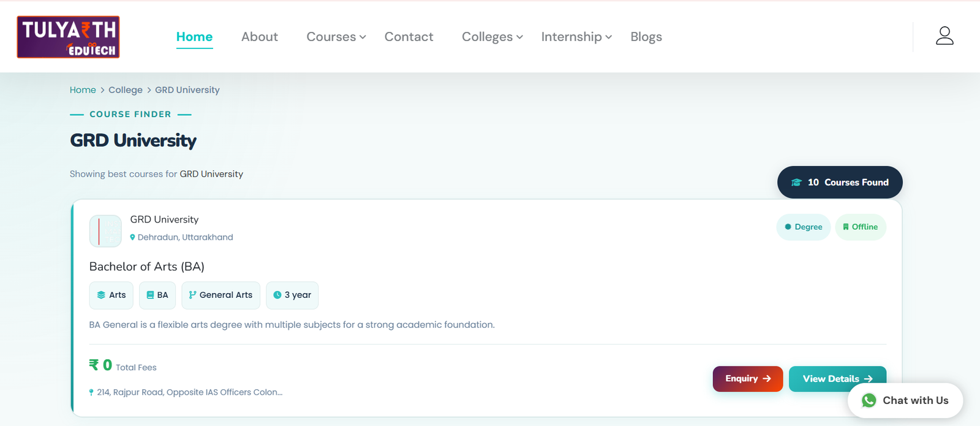This screenshot has height=426, width=980.
Task: Click the stack icon in Arts tag
Action: pyautogui.click(x=101, y=295)
